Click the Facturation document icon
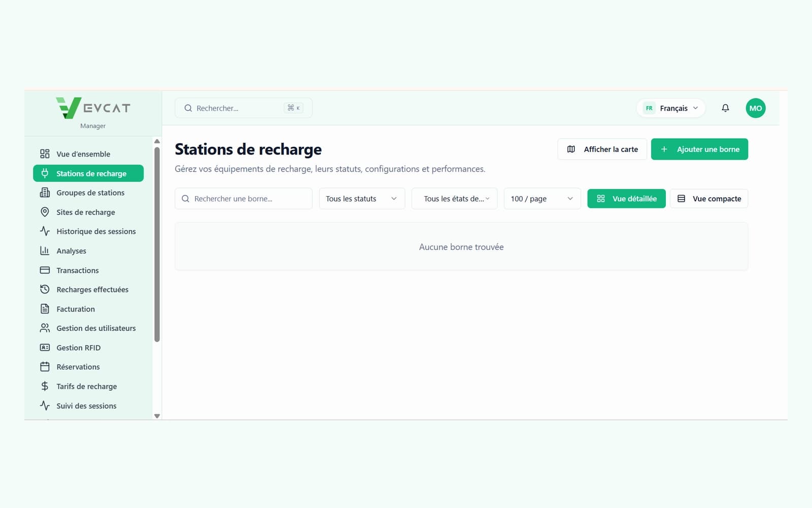The height and width of the screenshot is (508, 812). (x=45, y=309)
